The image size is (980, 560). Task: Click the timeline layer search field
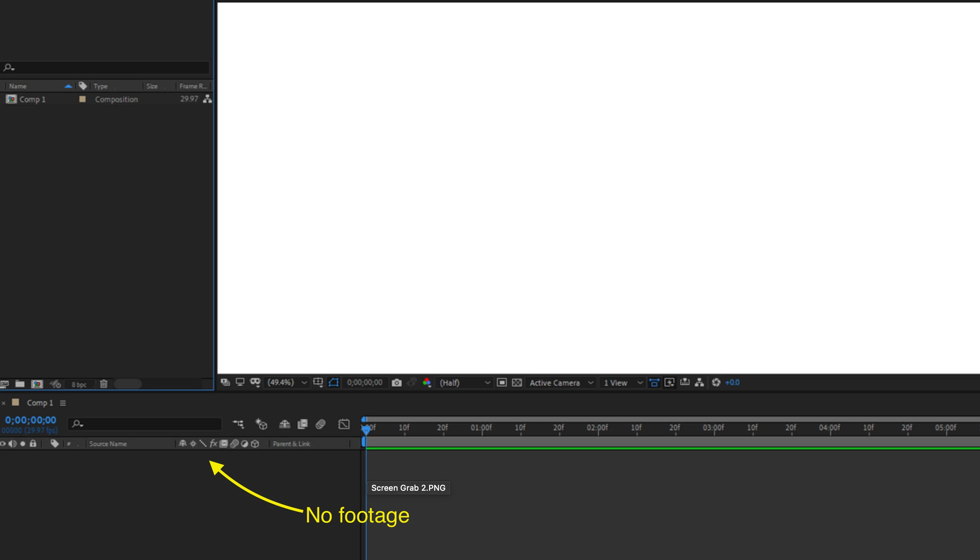tap(150, 424)
